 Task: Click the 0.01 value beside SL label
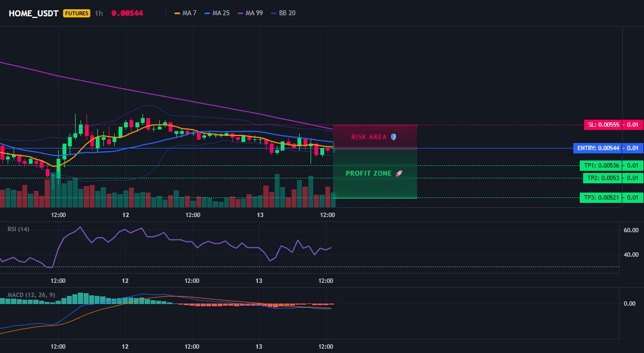pos(633,125)
